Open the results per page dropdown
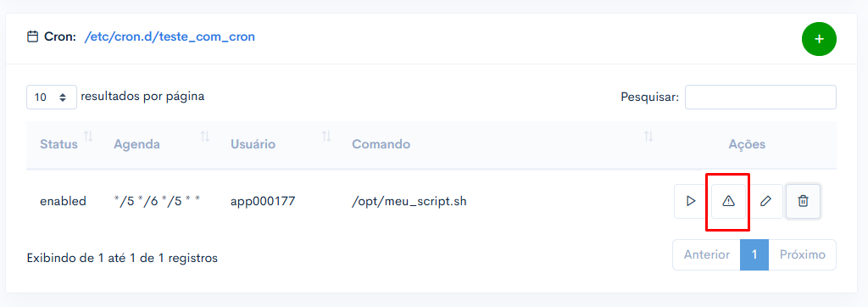868x307 pixels. click(52, 97)
